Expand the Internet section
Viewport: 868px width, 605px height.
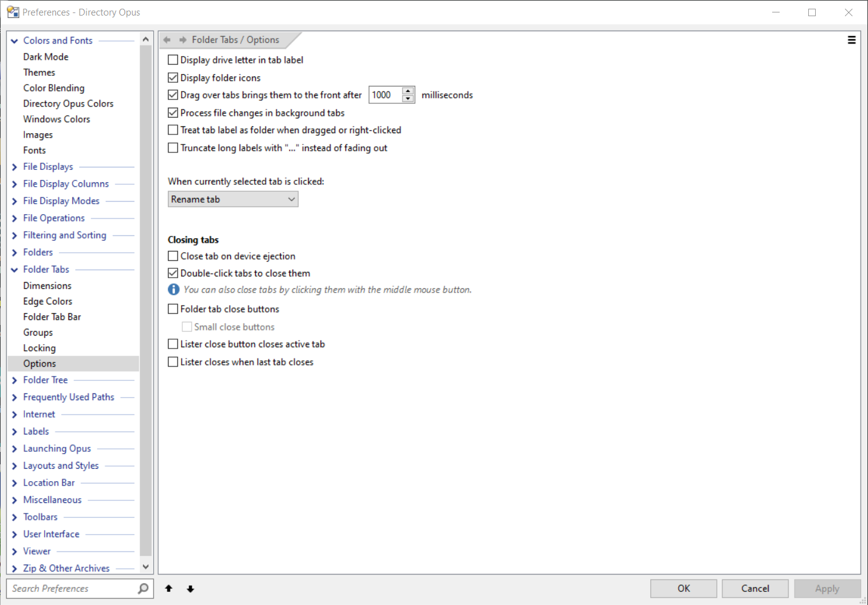click(x=14, y=415)
